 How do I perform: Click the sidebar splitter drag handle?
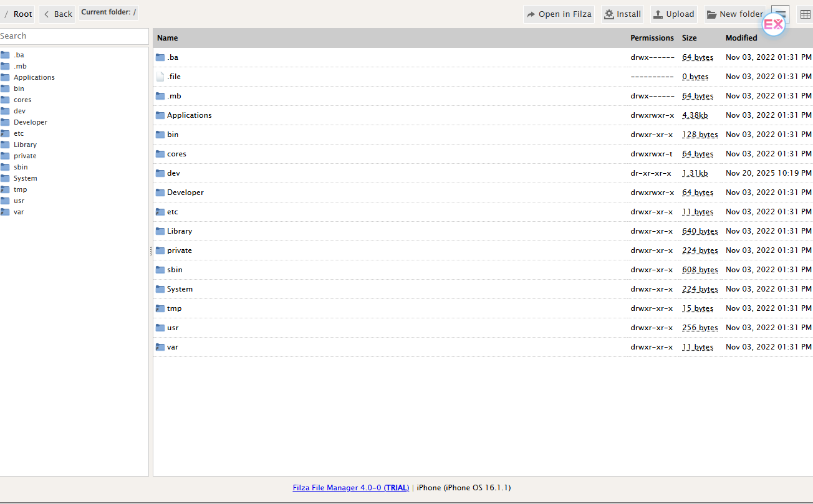pyautogui.click(x=151, y=251)
